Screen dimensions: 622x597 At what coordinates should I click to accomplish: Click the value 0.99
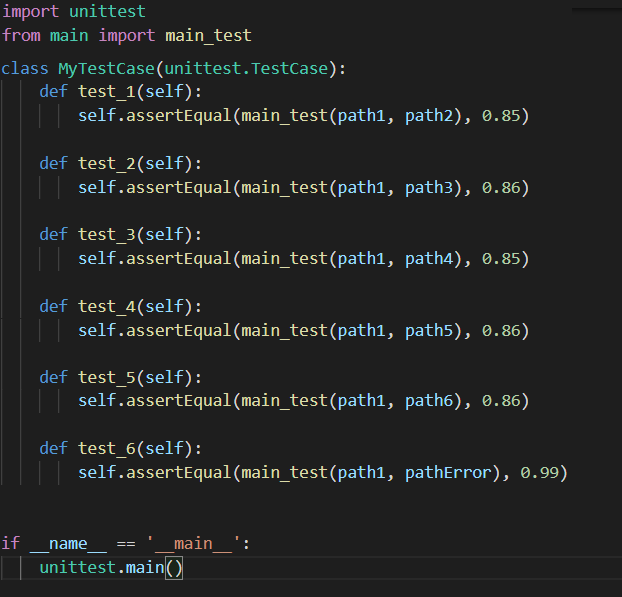539,472
